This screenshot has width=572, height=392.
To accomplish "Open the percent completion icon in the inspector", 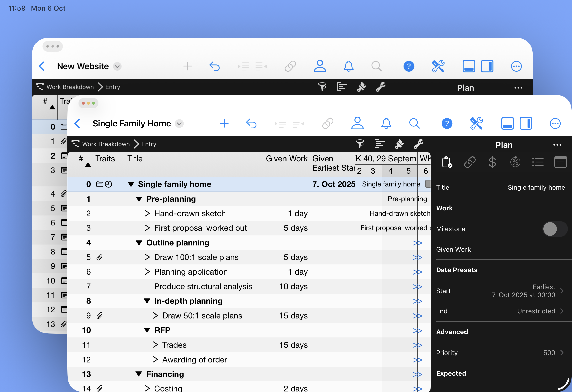I will tap(515, 162).
